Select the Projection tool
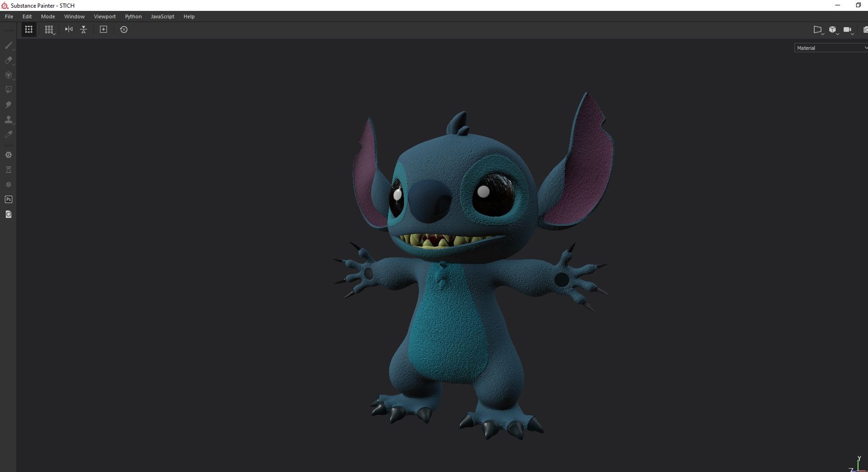This screenshot has height=472, width=868. [x=8, y=76]
